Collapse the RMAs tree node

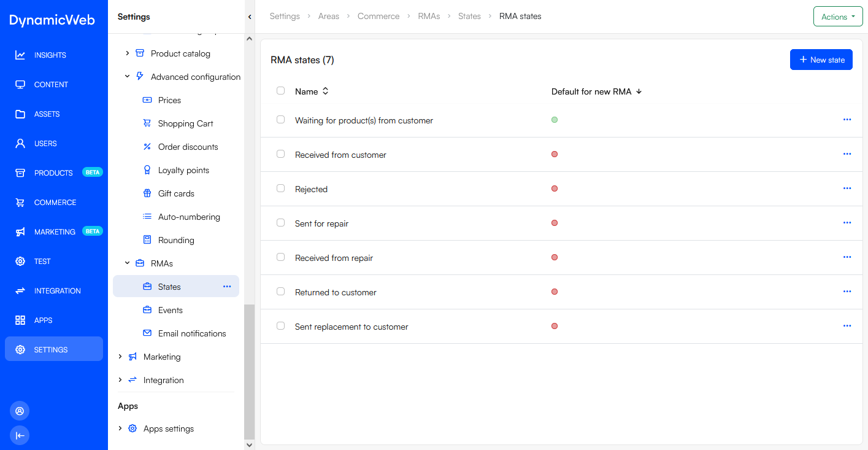[x=127, y=263]
